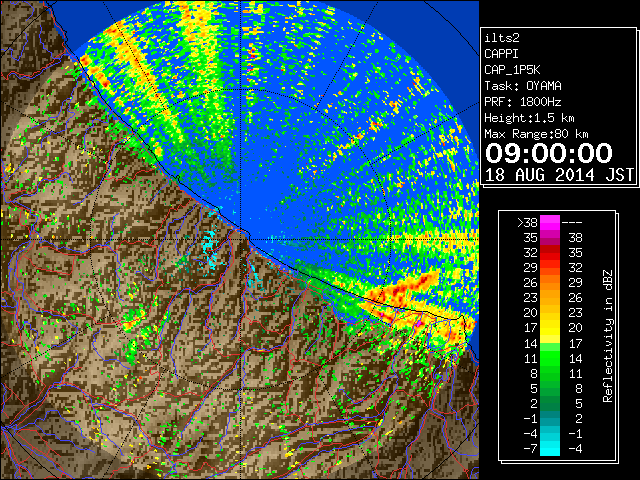Click the 'ilts2' product label

502,38
